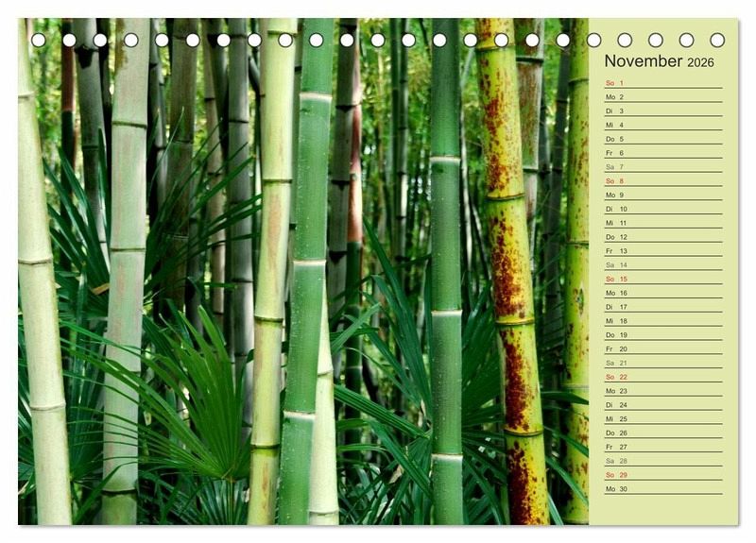Click the Mi 4 date entry
Viewport: 756px width, 543px height.
pos(661,125)
